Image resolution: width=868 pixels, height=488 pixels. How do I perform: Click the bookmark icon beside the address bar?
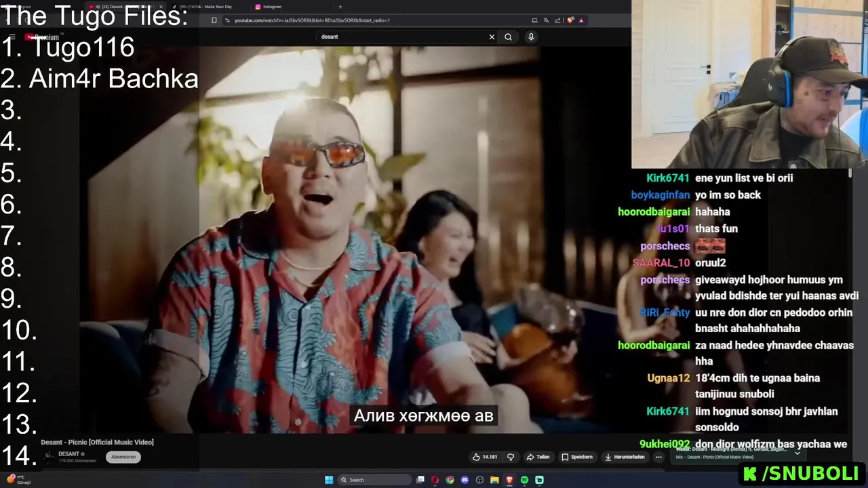(x=214, y=20)
